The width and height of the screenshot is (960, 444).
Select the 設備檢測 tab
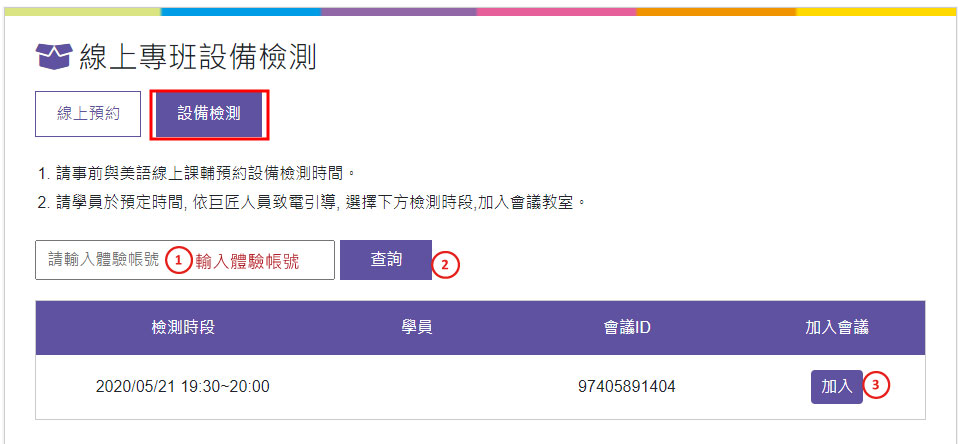pyautogui.click(x=209, y=115)
